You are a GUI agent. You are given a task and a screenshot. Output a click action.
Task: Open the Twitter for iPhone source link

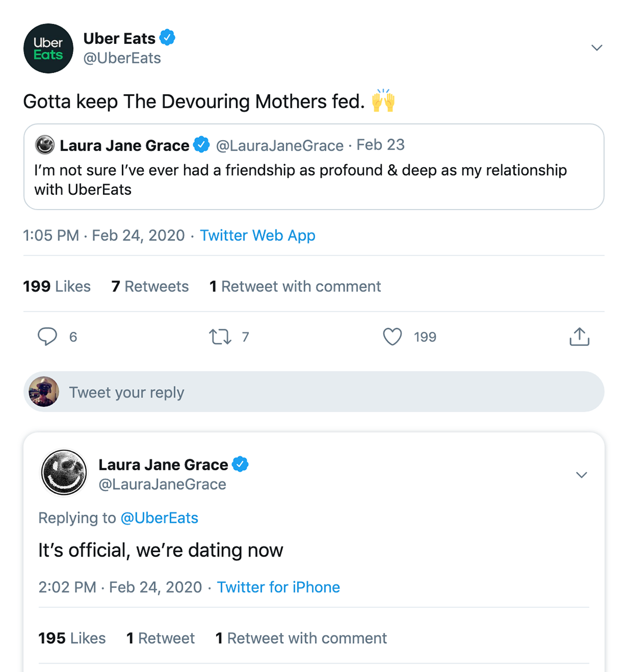pos(278,587)
